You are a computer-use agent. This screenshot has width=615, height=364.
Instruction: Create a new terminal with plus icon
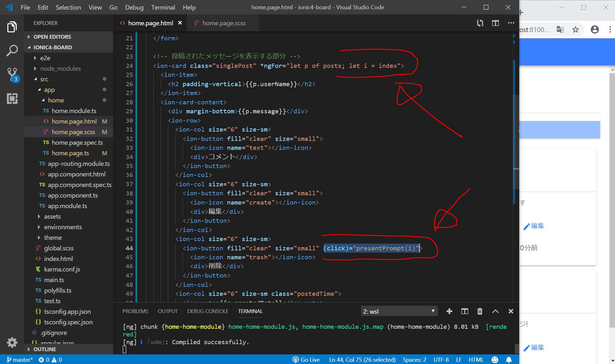tap(449, 311)
